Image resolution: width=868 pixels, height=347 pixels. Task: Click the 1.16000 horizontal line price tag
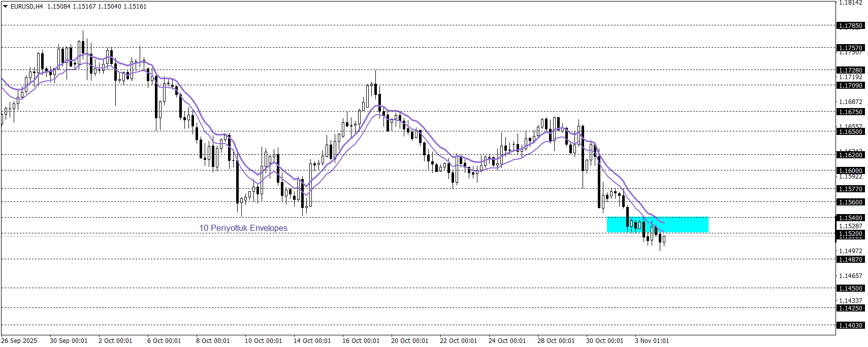pos(850,170)
